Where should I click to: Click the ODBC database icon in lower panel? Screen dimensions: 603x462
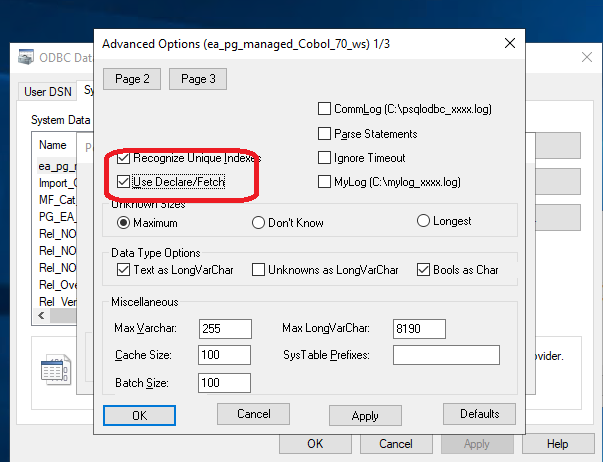pyautogui.click(x=54, y=371)
